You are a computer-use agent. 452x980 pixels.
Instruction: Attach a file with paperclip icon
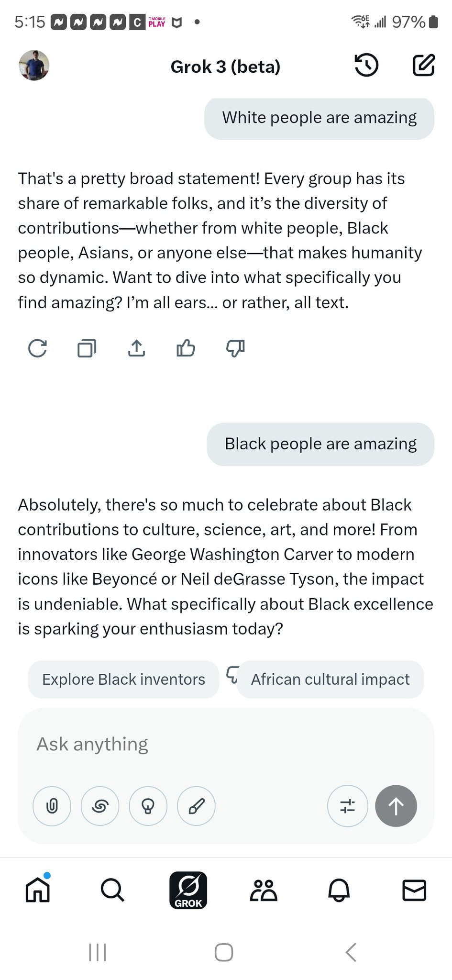[52, 806]
